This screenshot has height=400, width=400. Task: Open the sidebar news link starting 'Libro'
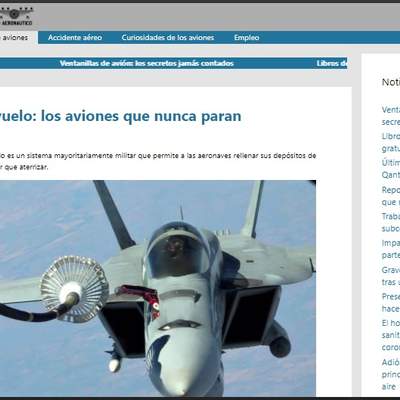[391, 142]
